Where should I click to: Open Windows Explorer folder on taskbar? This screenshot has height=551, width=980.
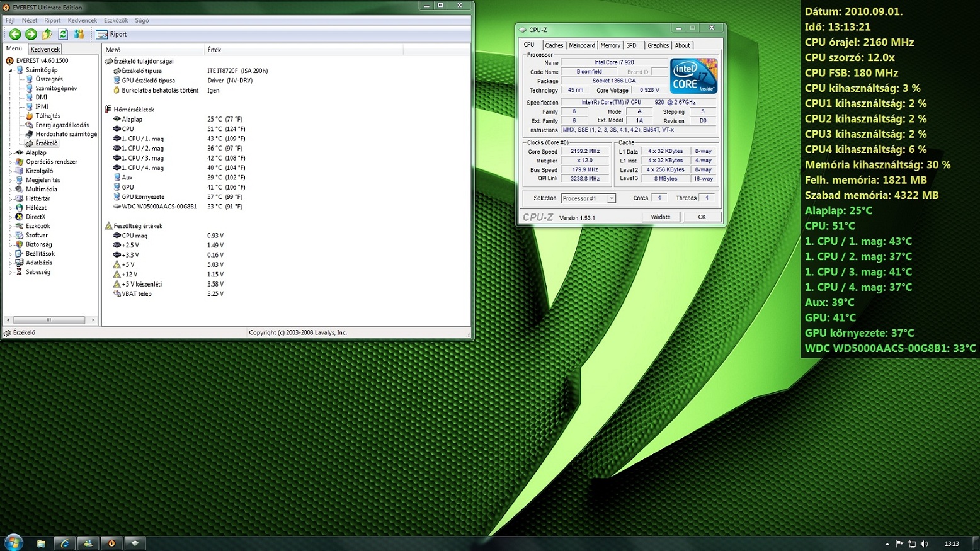click(x=41, y=543)
